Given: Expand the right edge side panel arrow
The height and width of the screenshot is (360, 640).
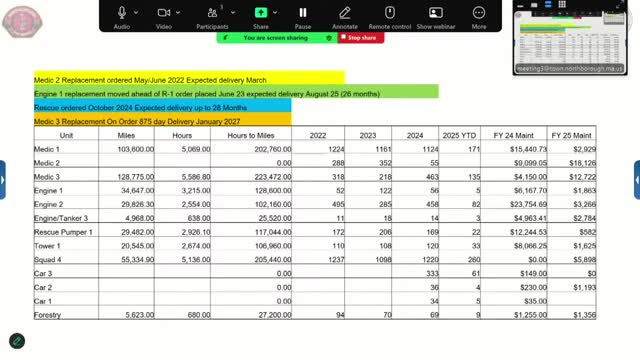Looking at the screenshot, I should tap(637, 180).
